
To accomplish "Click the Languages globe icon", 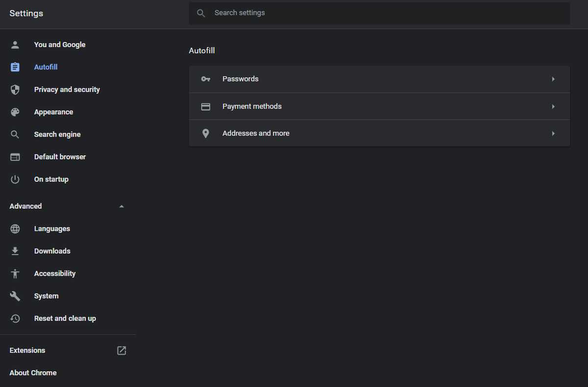I will coord(15,229).
